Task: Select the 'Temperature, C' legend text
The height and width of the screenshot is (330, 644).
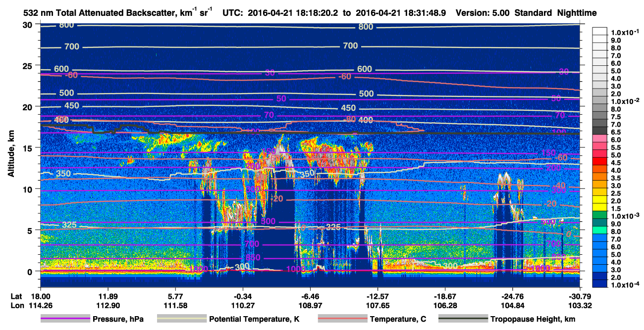Action: tap(399, 320)
